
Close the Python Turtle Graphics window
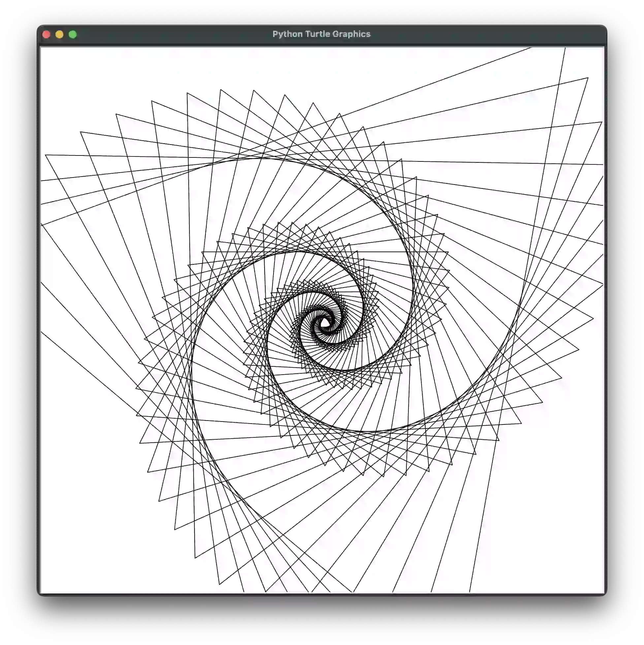point(47,34)
